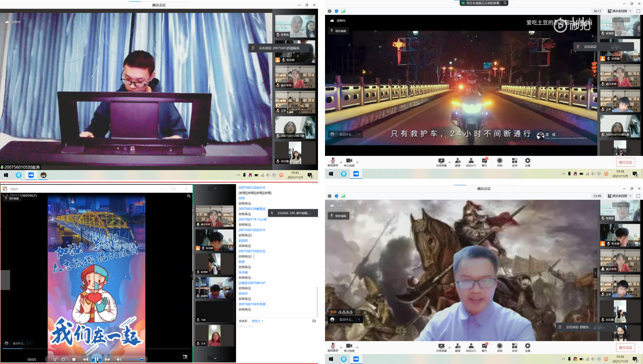Open 设置 in the ambulance video meeting toolbar
Viewport: 643px width, 364px height.
[527, 162]
